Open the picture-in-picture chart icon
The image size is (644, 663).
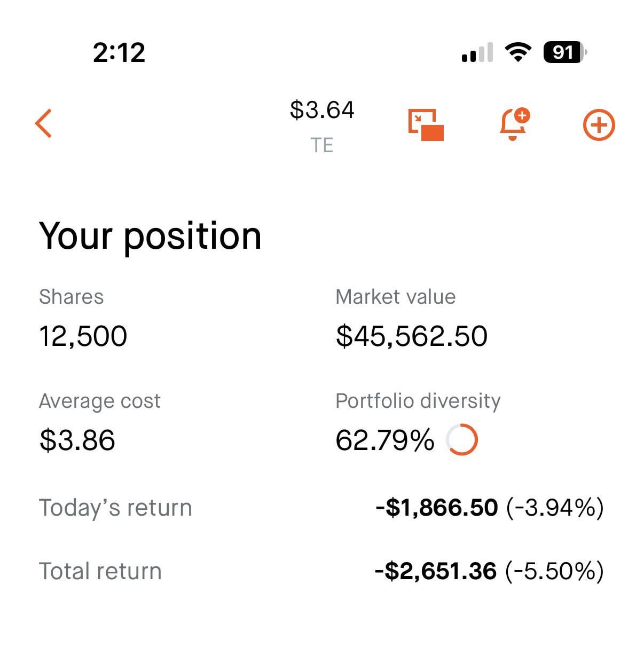426,125
